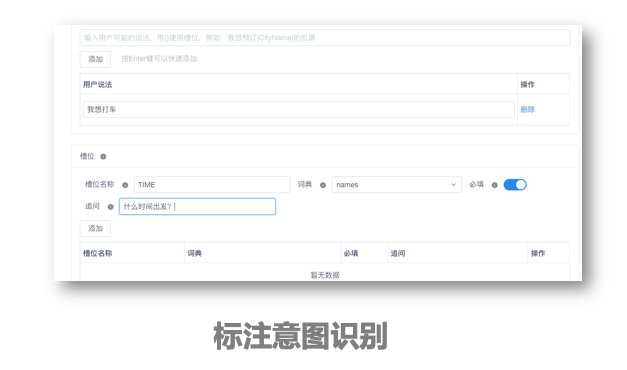Open info icon beside 槽位 heading
This screenshot has width=627, height=370.
point(103,156)
